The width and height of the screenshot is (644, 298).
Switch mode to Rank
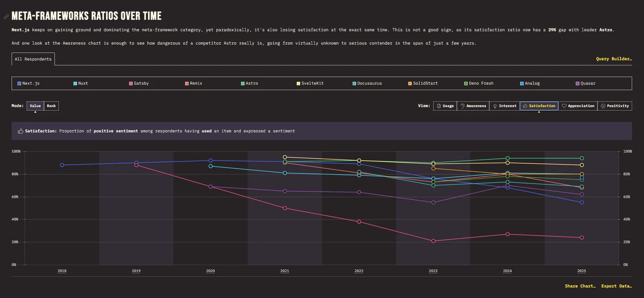tap(51, 106)
